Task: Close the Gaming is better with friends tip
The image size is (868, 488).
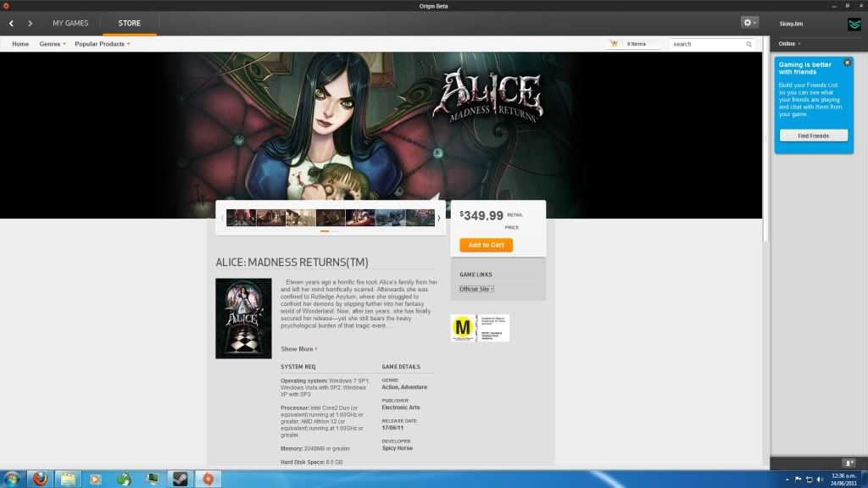Action: (847, 63)
